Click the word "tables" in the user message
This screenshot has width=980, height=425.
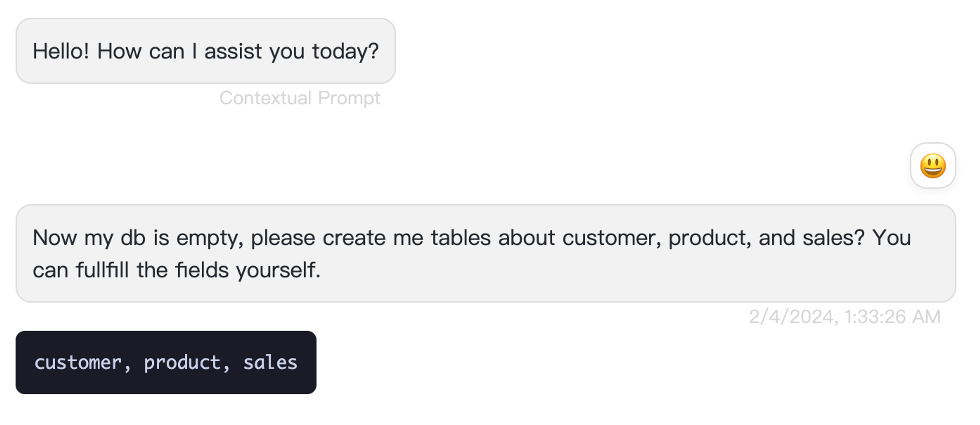460,238
